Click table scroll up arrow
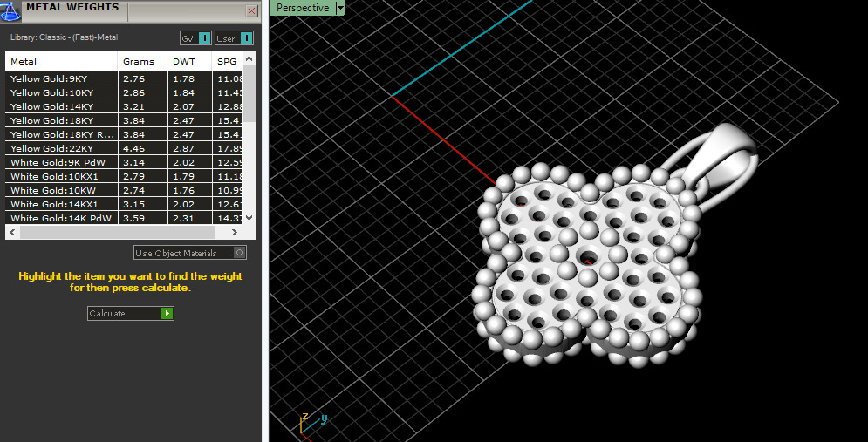The width and height of the screenshot is (868, 442). [x=249, y=58]
